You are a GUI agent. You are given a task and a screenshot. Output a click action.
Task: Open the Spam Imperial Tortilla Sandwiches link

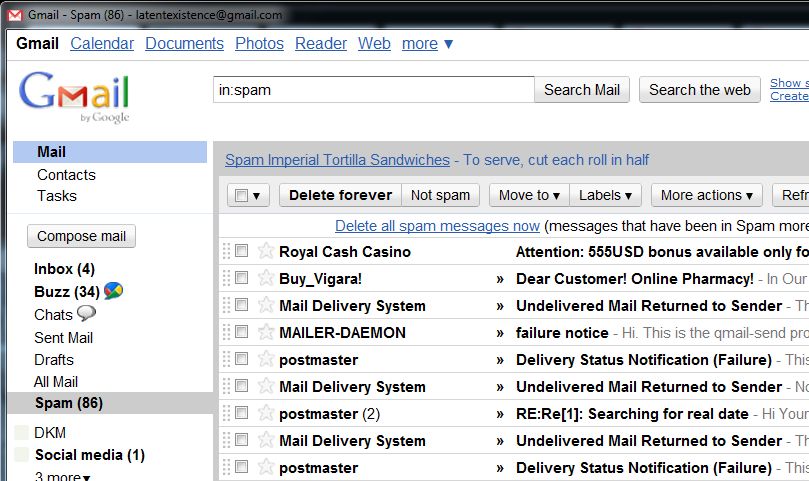tap(337, 160)
